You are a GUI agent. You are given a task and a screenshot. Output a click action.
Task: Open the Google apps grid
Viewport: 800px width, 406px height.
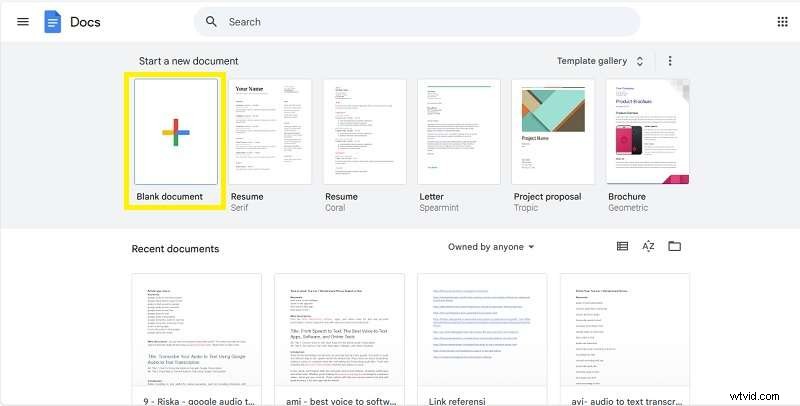(x=782, y=21)
